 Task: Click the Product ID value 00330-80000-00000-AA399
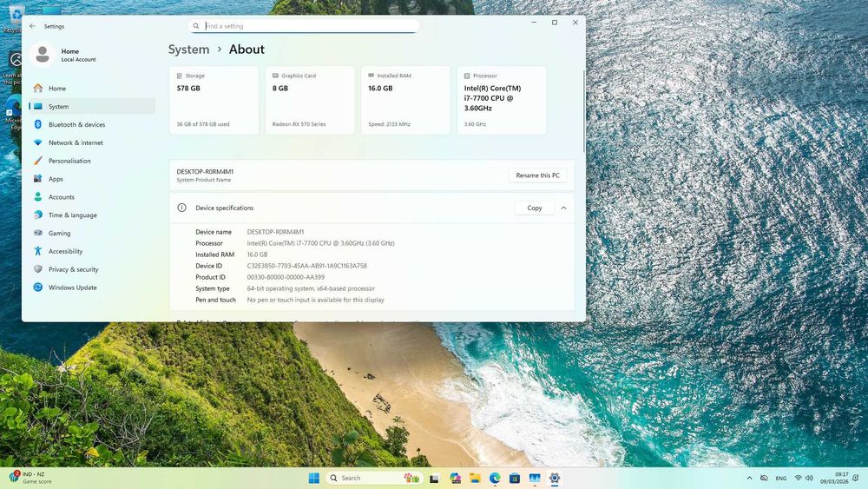[x=286, y=277]
